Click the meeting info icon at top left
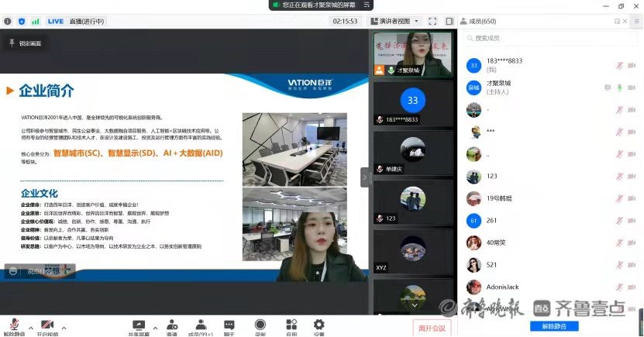644x337 pixels. tap(8, 21)
